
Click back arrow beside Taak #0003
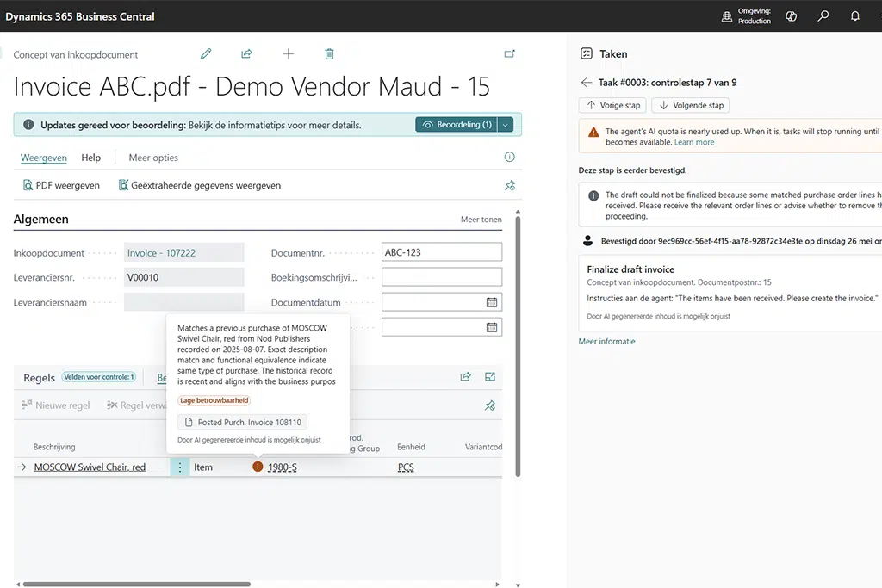[x=586, y=83]
